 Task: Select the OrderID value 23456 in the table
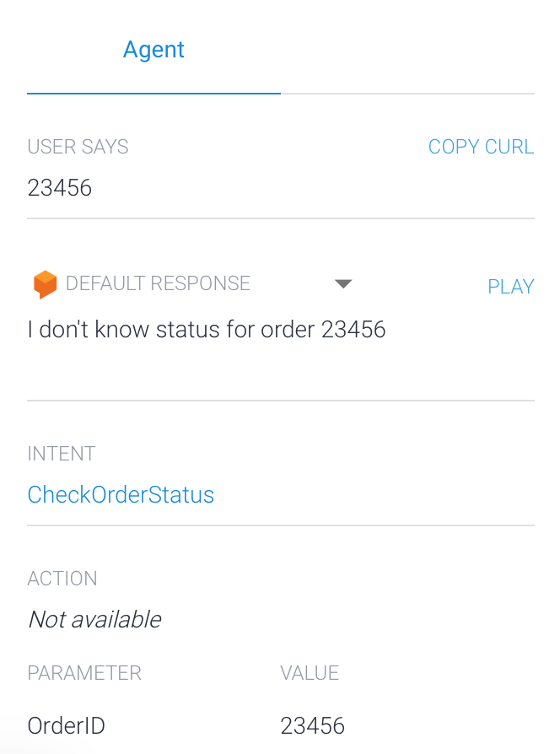[312, 725]
